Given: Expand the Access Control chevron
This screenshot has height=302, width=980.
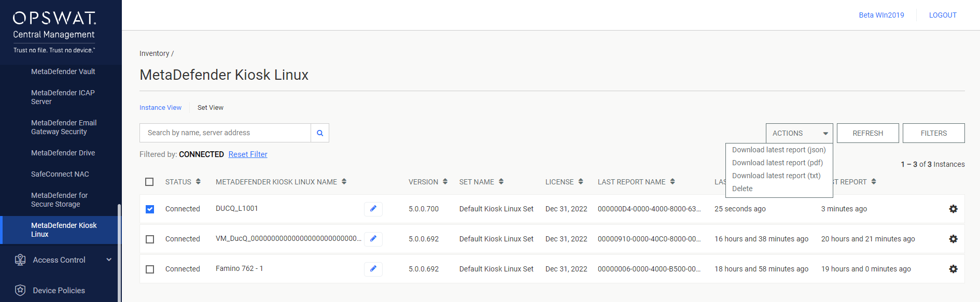Looking at the screenshot, I should [109, 260].
